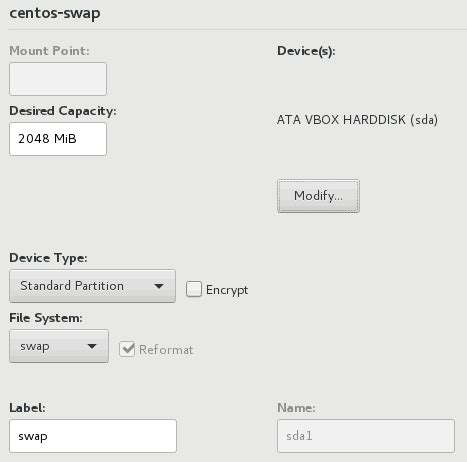The height and width of the screenshot is (462, 467).
Task: Click the Label input field containing swap
Action: coord(93,436)
